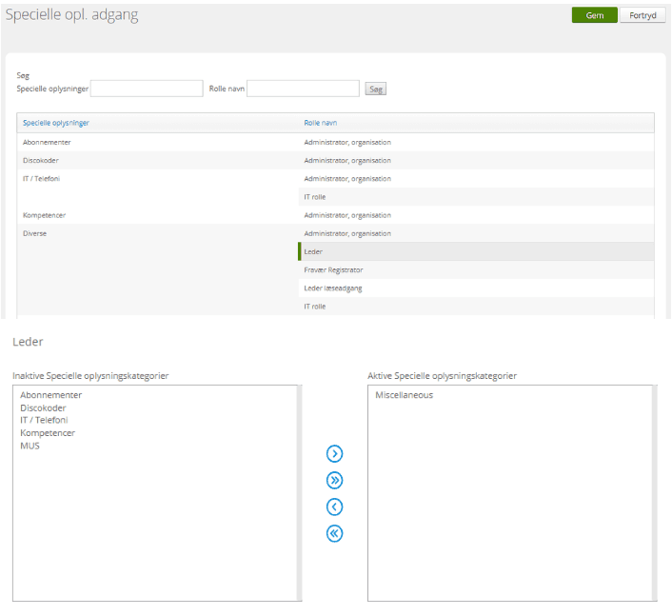The height and width of the screenshot is (616, 672).
Task: Select the Fravær Registrator role row
Action: point(333,270)
